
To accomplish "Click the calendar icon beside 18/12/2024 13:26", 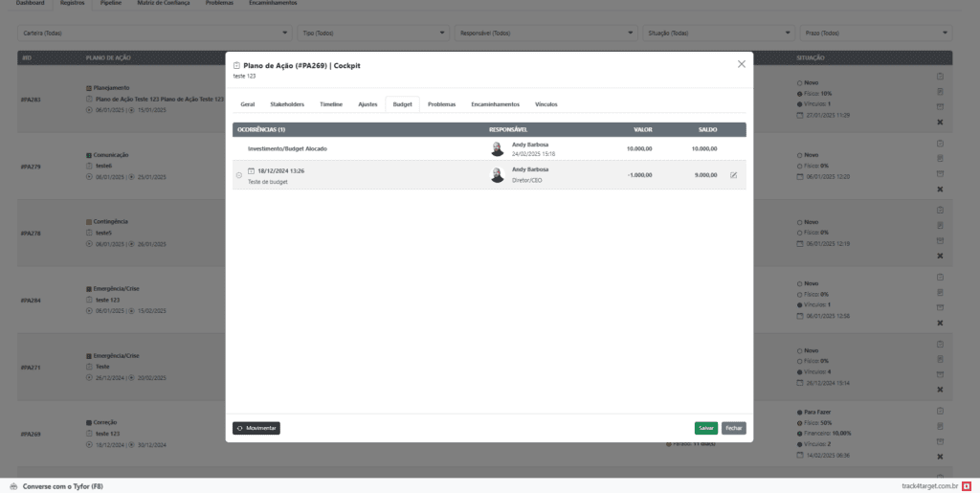I will [x=251, y=170].
